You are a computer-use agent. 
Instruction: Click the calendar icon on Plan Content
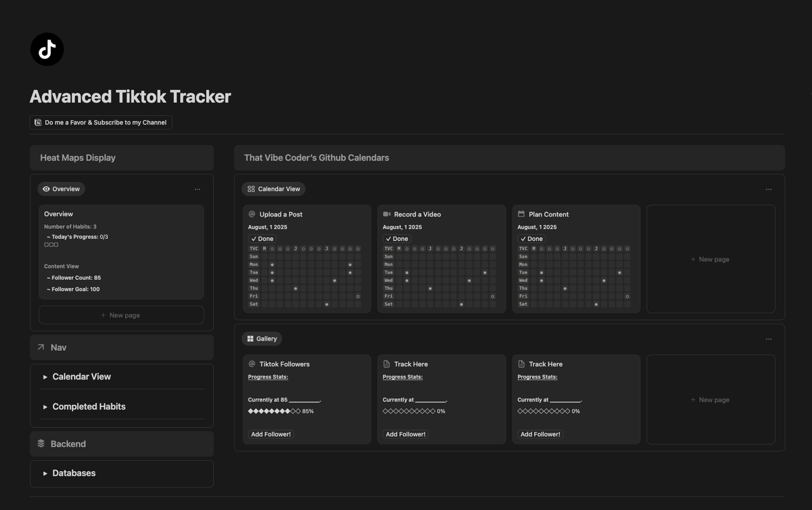click(521, 214)
